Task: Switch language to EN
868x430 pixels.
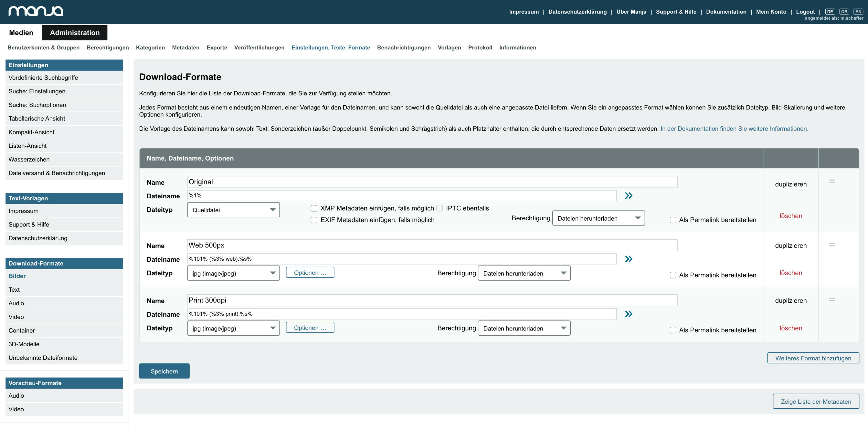Action: tap(858, 11)
